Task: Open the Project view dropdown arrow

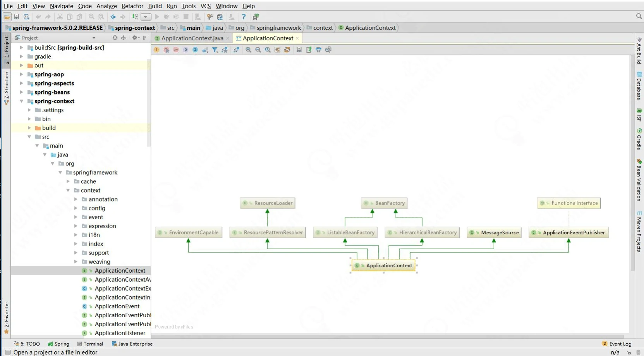Action: click(x=94, y=38)
